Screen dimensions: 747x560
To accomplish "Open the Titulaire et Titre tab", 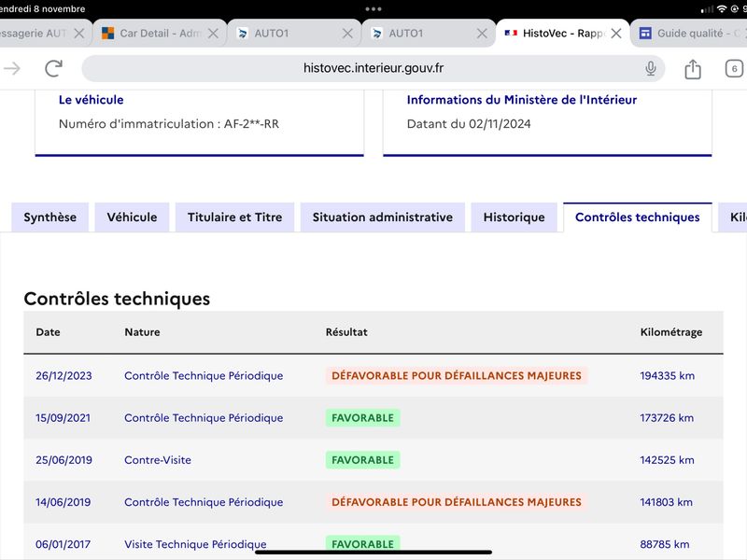I will 235,217.
